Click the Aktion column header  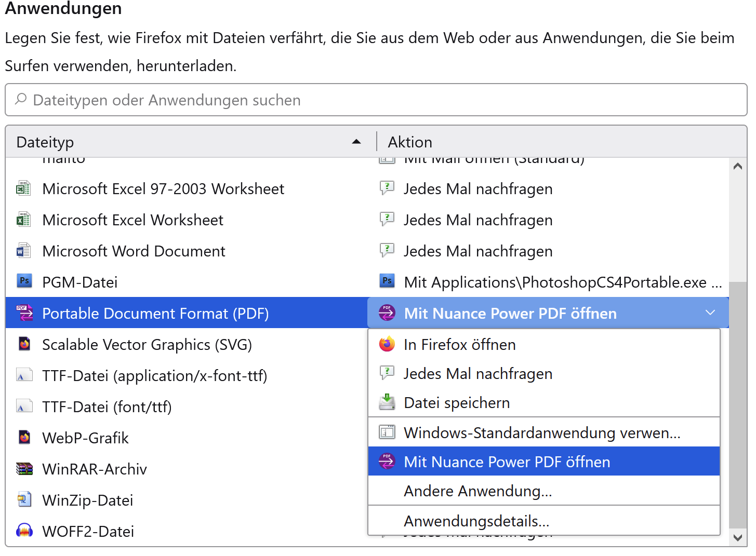(410, 142)
